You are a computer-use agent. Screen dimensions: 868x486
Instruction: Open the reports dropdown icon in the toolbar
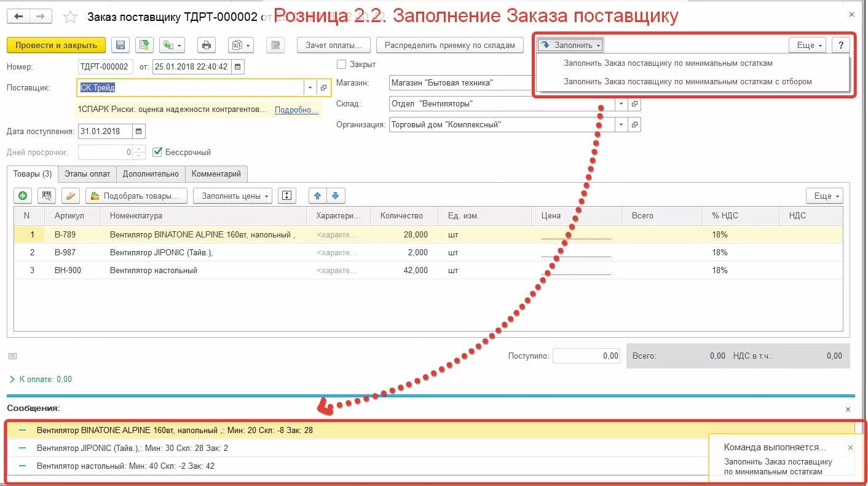pos(240,45)
